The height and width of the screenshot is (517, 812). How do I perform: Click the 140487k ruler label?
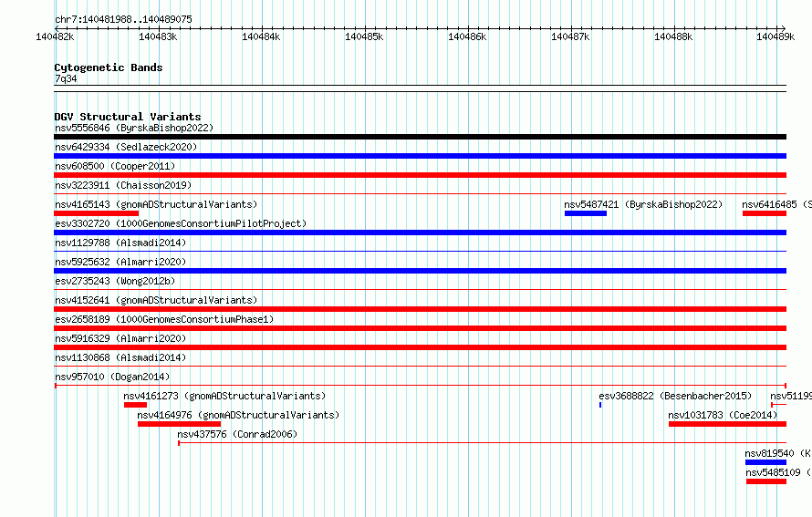570,36
